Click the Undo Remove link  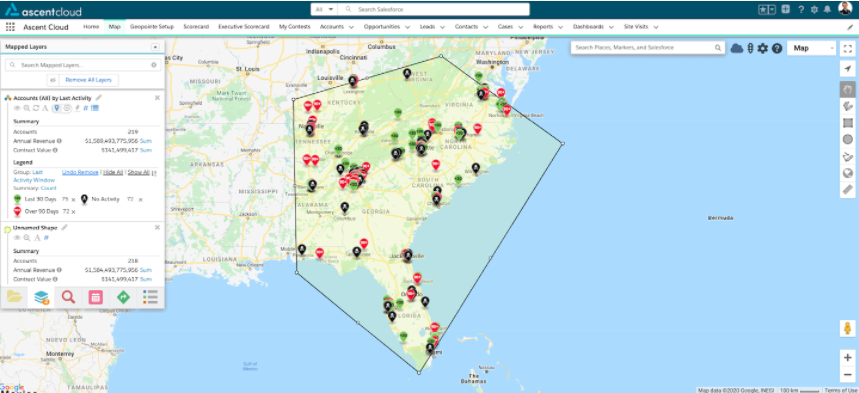[x=80, y=172]
